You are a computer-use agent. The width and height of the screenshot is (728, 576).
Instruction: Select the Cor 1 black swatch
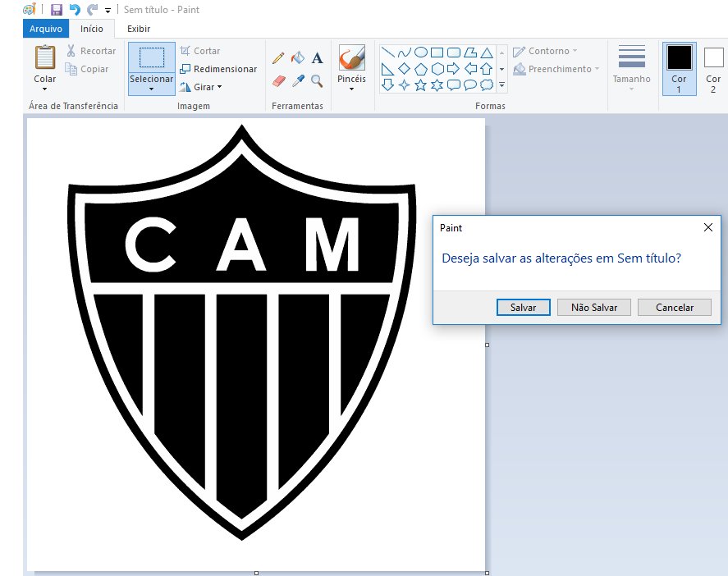680,57
